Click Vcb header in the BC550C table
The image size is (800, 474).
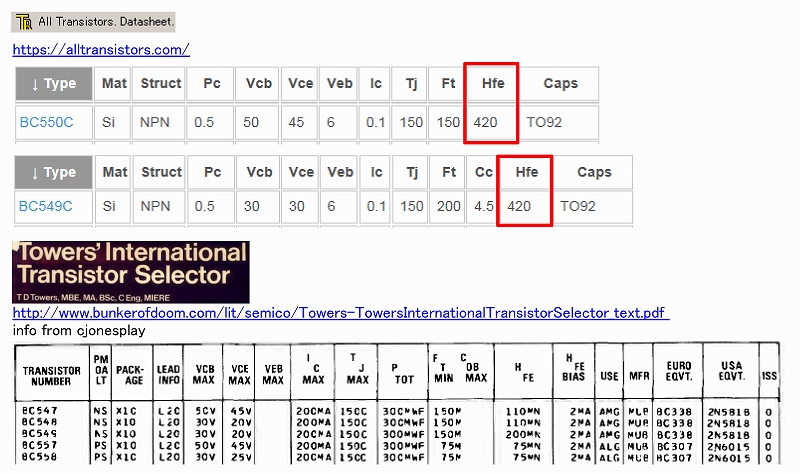click(258, 84)
